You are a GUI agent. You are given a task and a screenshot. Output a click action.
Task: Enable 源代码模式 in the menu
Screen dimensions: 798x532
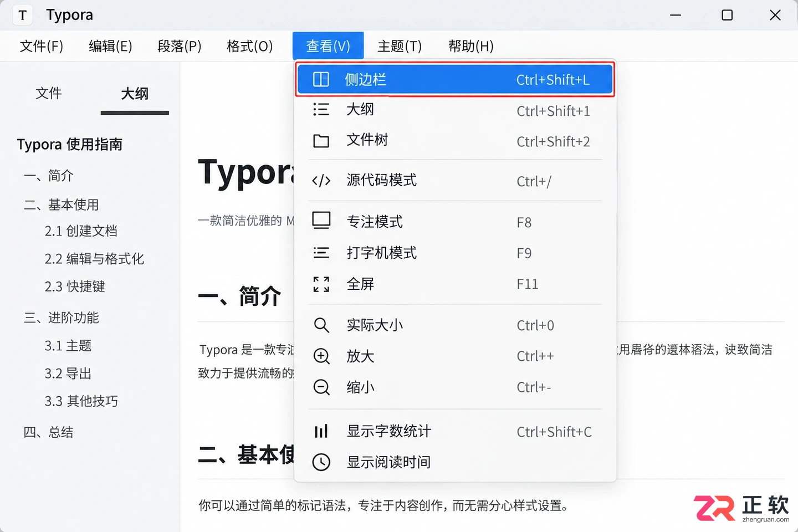(455, 181)
